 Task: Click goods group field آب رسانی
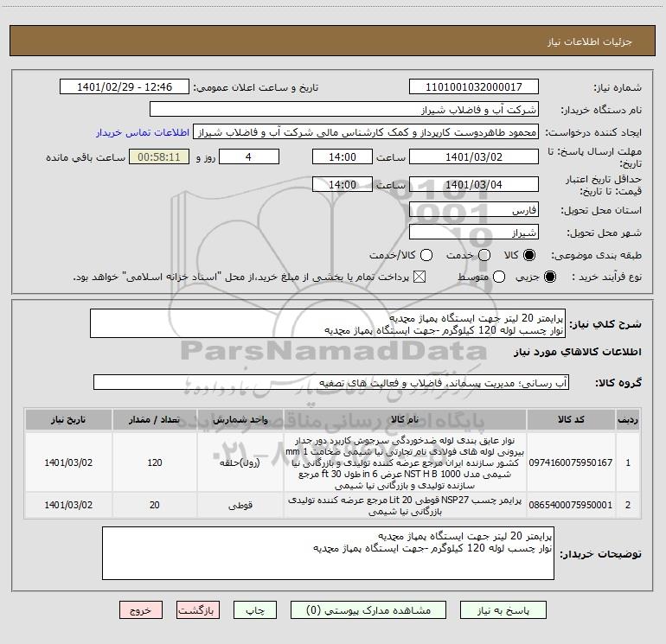click(331, 382)
